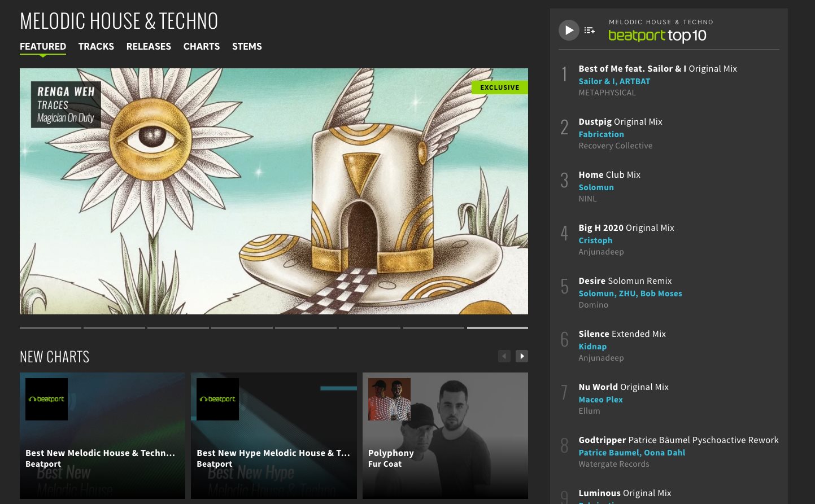
Task: Open track Best of Me feat. Sailor & I
Action: coord(658,68)
